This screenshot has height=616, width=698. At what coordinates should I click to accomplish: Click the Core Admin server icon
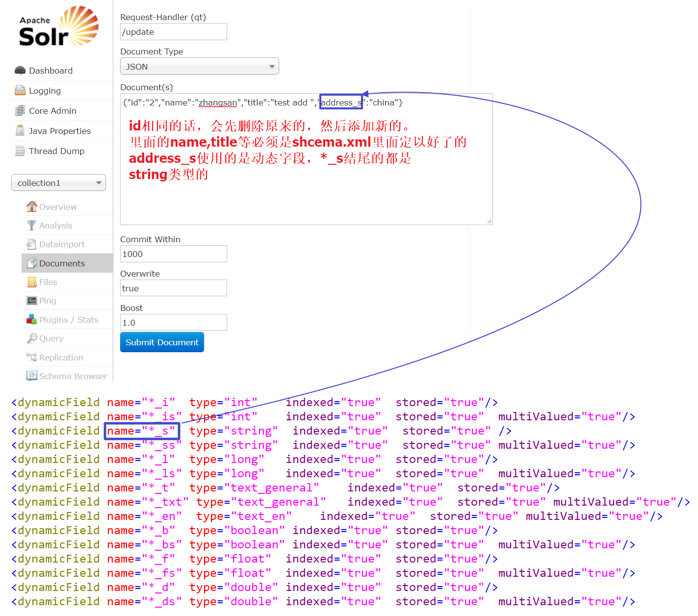pos(20,110)
